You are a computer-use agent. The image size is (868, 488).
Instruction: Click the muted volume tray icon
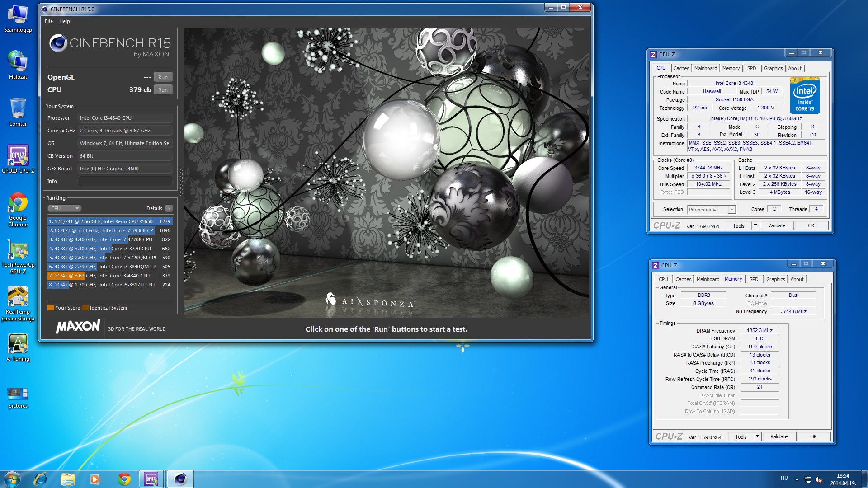point(819,480)
